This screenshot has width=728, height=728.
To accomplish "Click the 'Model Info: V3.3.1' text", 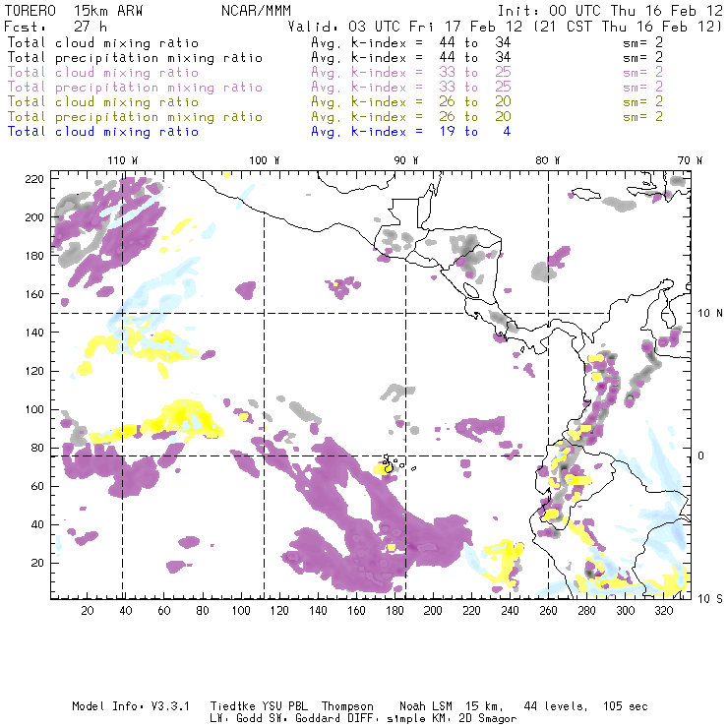I will [x=131, y=706].
